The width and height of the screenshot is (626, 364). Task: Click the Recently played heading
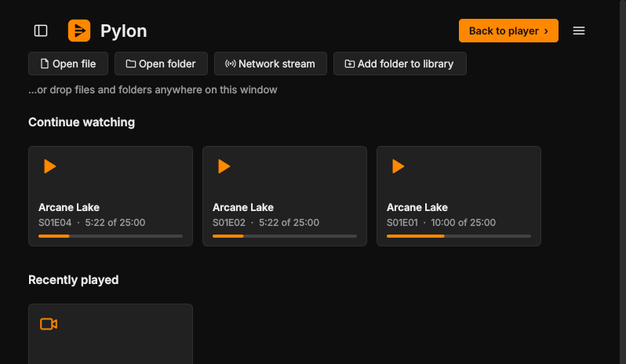click(74, 280)
